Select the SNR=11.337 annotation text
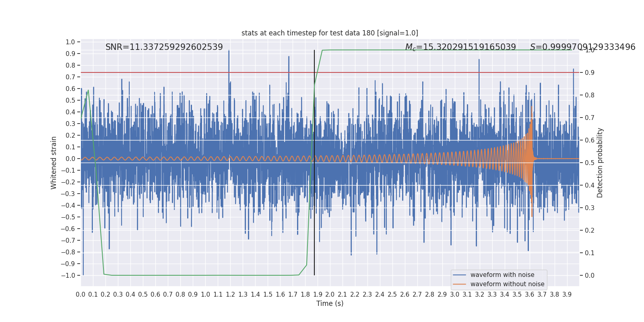Screen dimensions: 644x322 [164, 47]
